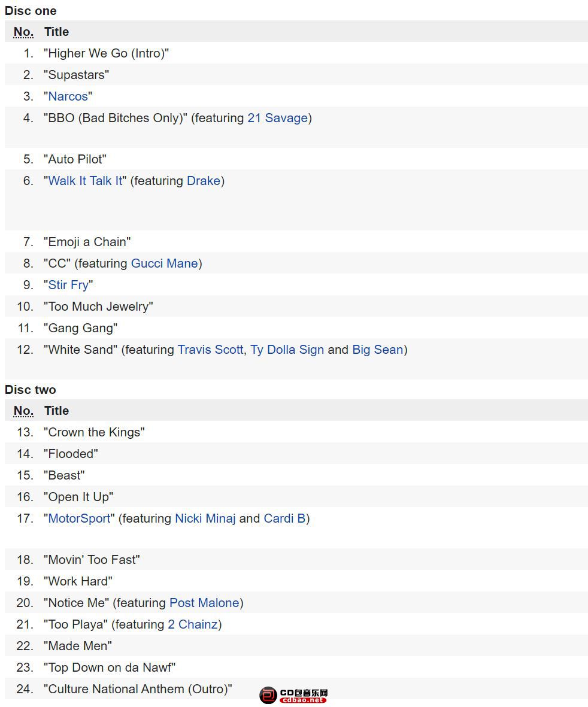Open Drake's artist page link

click(204, 181)
